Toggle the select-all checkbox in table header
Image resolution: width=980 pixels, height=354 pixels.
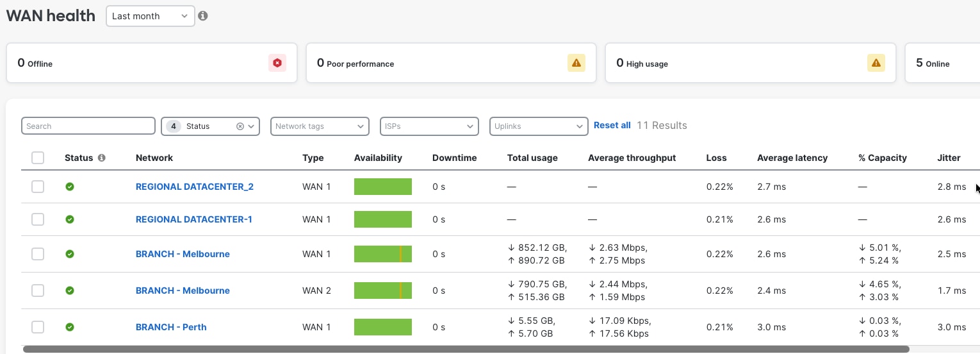click(x=38, y=158)
